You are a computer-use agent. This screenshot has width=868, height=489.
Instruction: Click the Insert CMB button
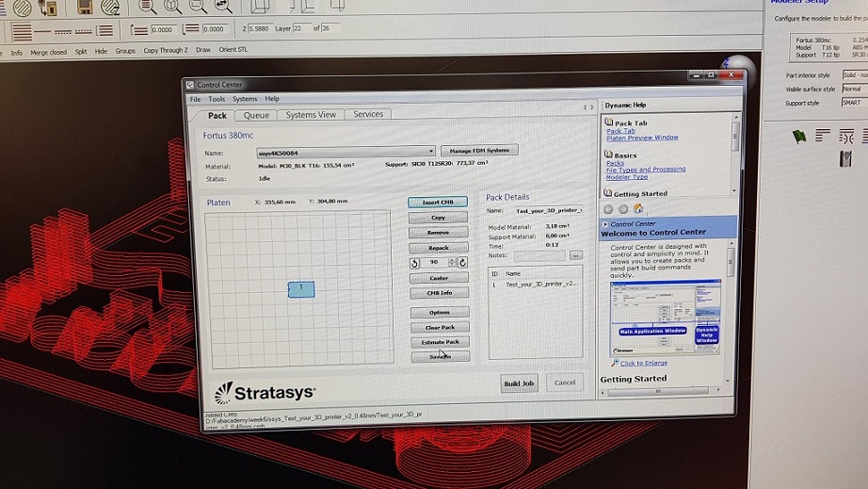tap(438, 203)
